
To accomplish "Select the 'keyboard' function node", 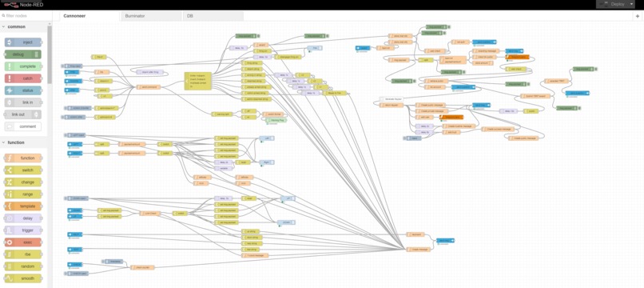I will tap(415, 234).
